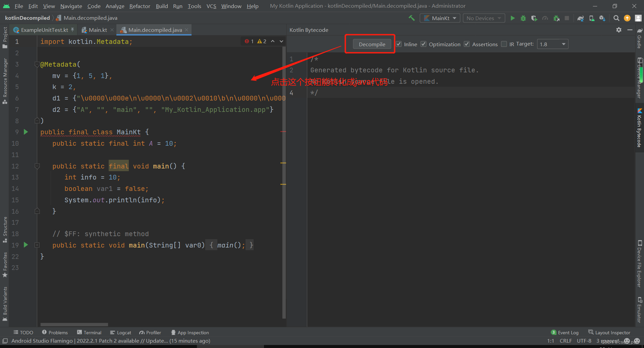Collapse the @Metadata annotation fold
Screen dimensions: 644x348
click(37, 64)
